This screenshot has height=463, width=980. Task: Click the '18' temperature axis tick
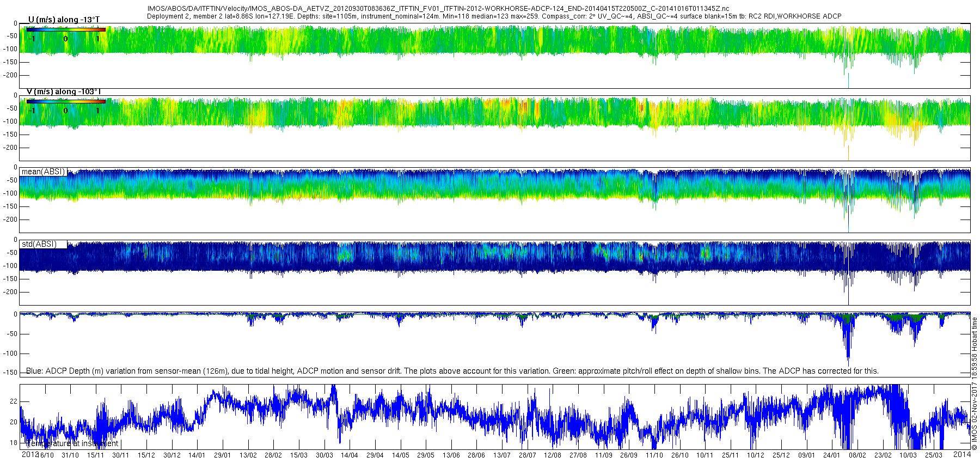(x=14, y=443)
